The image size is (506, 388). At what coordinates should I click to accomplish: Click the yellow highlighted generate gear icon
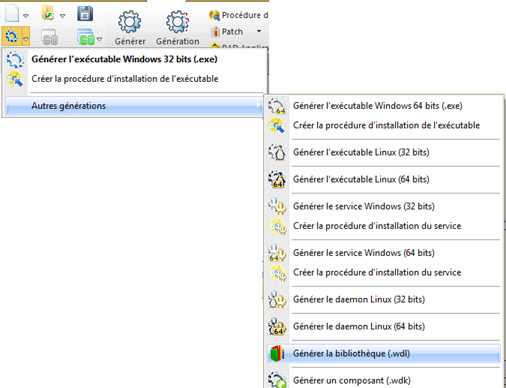[x=12, y=36]
